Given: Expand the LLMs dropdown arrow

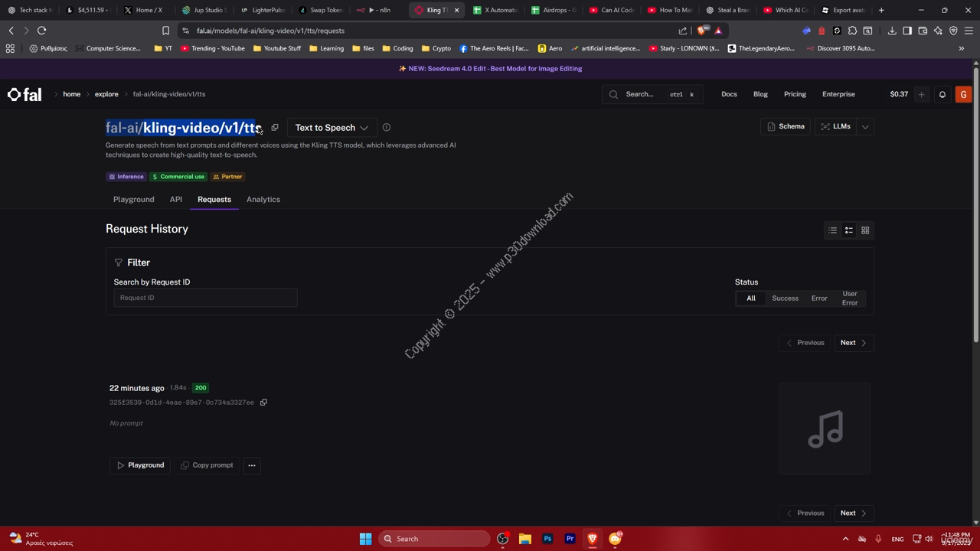Looking at the screenshot, I should [x=865, y=127].
